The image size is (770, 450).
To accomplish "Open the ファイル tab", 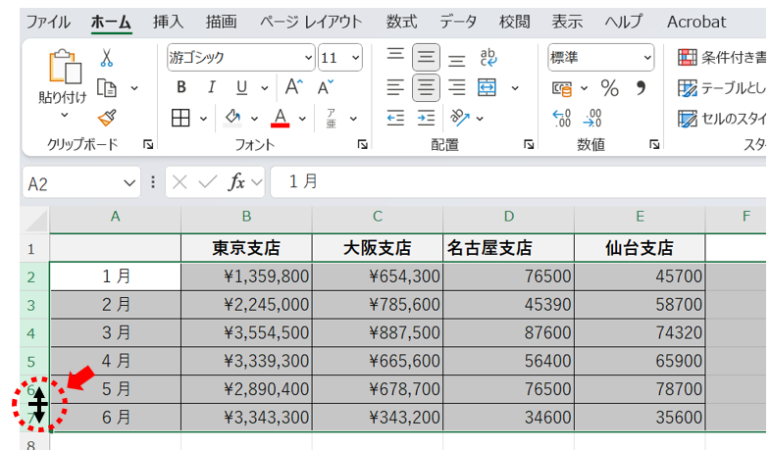I will click(48, 22).
